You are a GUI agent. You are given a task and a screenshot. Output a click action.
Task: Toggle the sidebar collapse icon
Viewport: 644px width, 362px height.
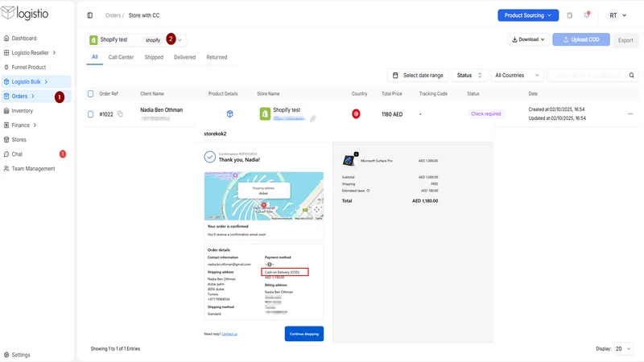click(x=89, y=15)
